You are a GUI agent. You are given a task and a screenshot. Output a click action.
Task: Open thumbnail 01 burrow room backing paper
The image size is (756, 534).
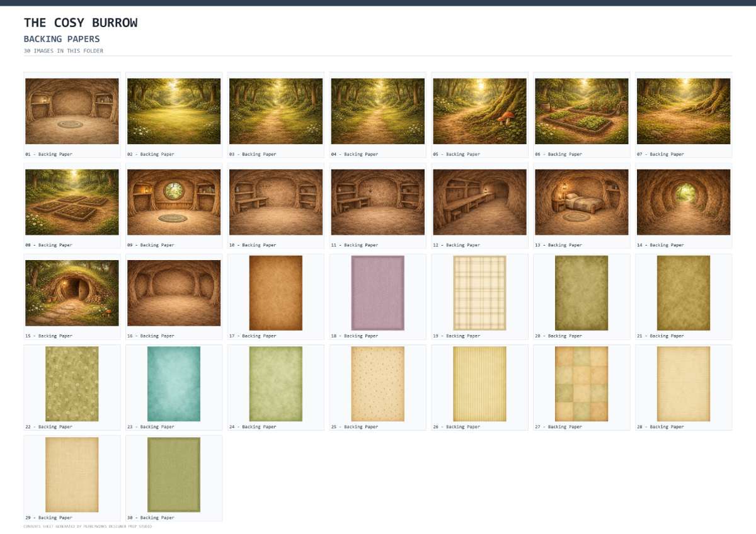coord(72,111)
